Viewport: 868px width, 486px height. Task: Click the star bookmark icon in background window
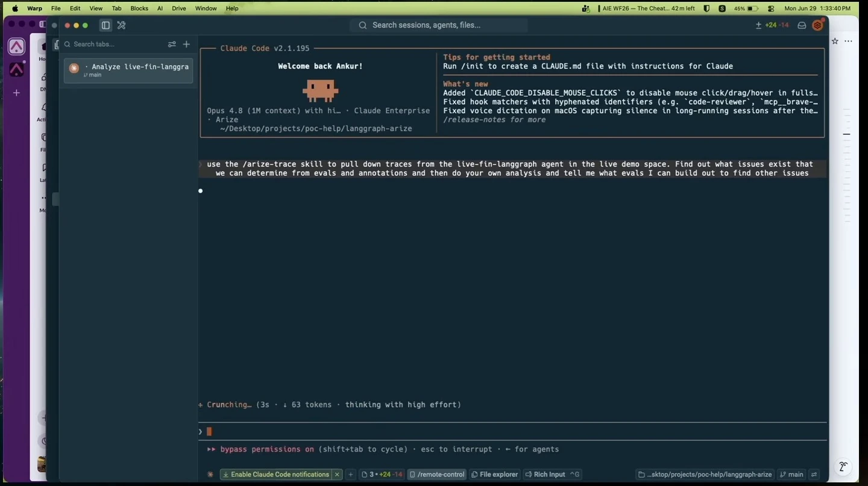(835, 41)
